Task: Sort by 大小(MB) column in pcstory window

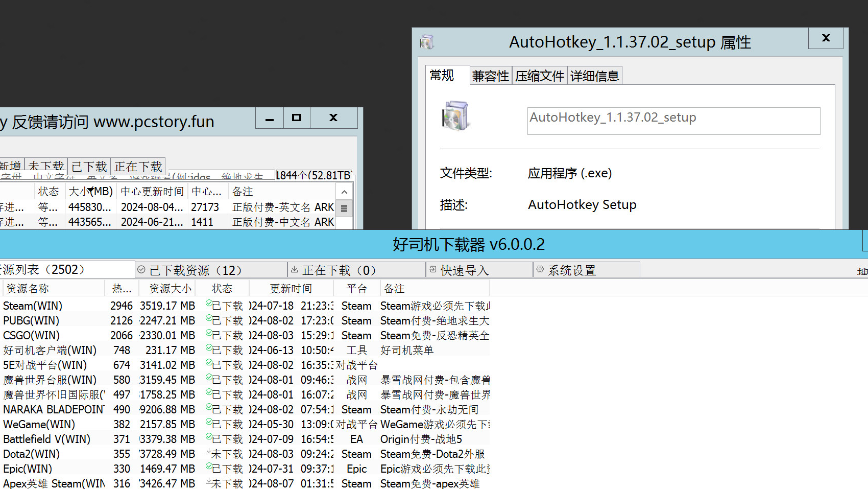Action: pos(90,191)
